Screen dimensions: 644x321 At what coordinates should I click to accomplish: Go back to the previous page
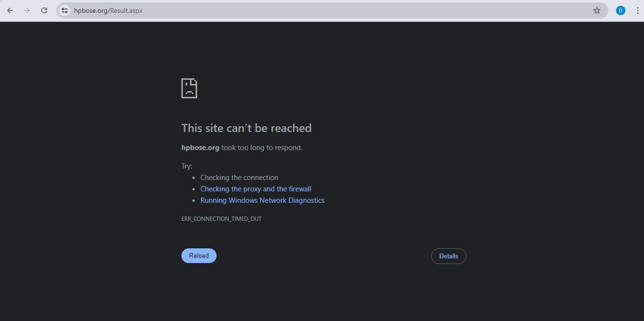coord(10,10)
